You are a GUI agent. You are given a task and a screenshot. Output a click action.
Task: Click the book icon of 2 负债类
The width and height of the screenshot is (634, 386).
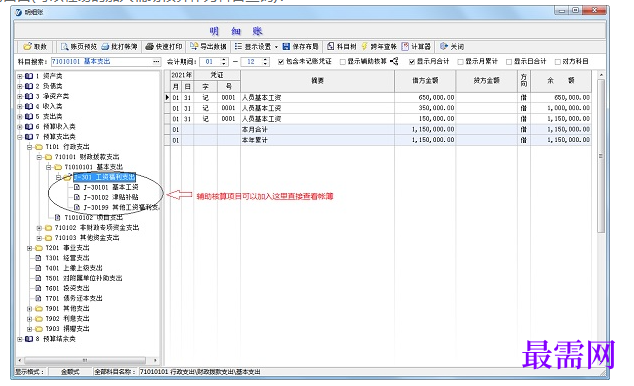(29, 86)
